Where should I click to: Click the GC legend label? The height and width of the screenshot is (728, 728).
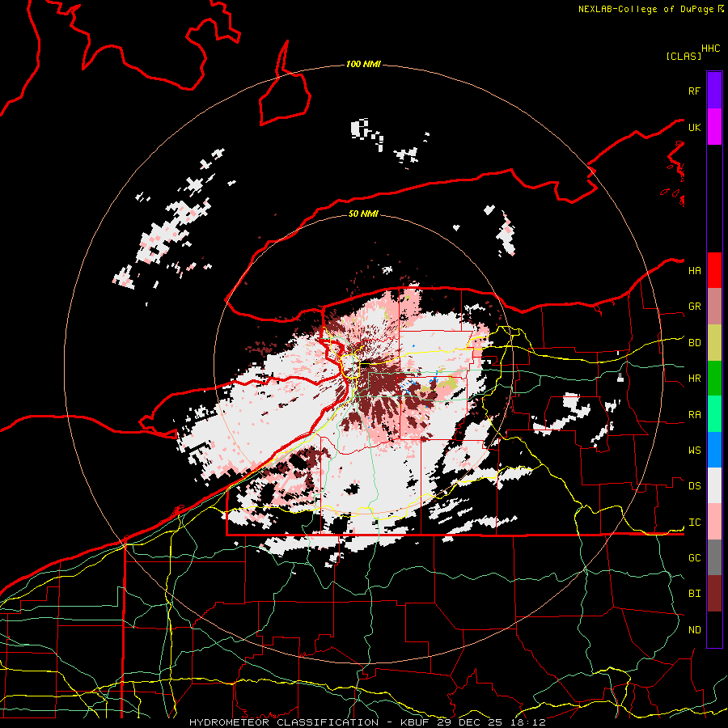click(694, 557)
